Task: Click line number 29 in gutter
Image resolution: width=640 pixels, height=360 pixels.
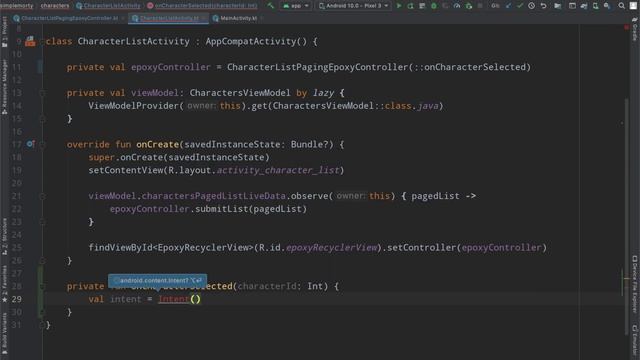Action: tap(16, 299)
